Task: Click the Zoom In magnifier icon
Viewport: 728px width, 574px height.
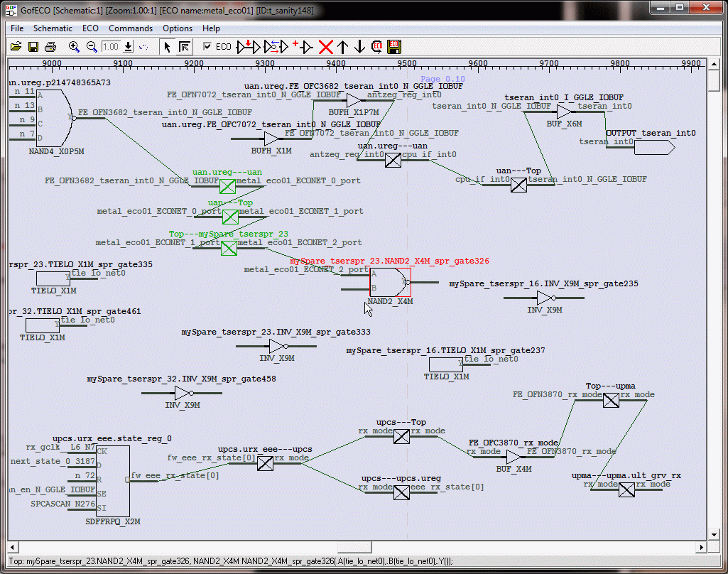Action: coord(73,47)
